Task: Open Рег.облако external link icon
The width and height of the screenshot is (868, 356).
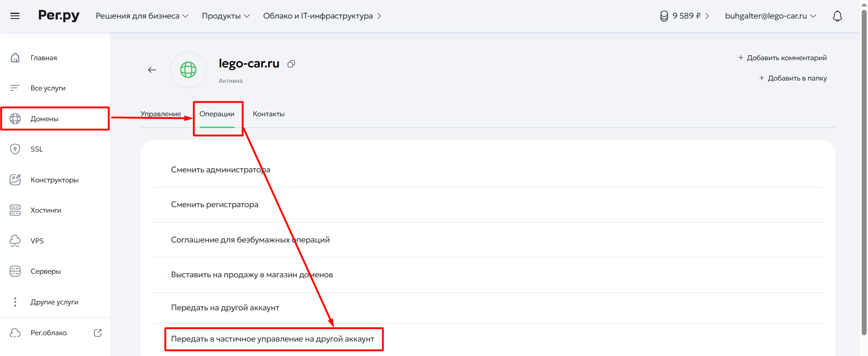Action: coord(98,332)
